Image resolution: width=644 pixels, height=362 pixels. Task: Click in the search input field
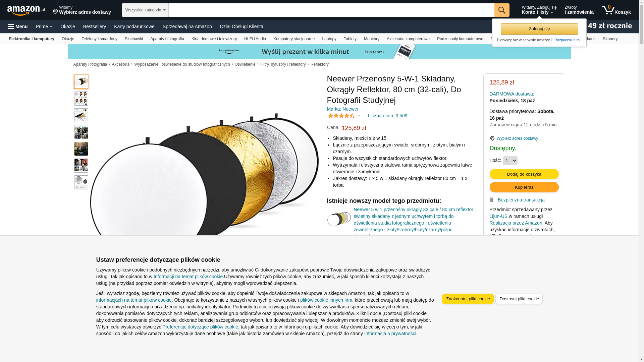[331, 10]
